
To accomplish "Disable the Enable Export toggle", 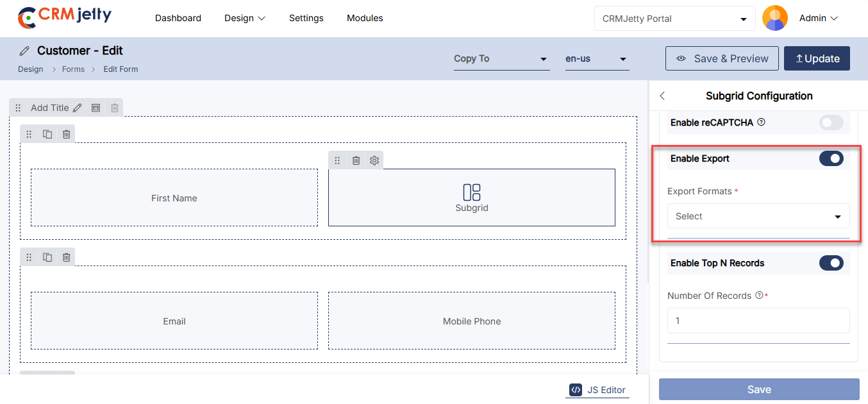I will pos(831,158).
